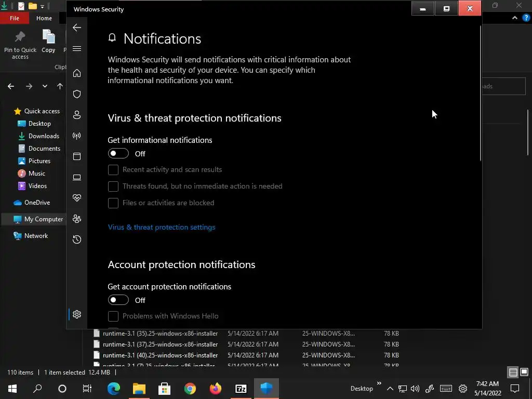The width and height of the screenshot is (532, 399).
Task: Click Copy in File Explorer ribbon
Action: click(x=48, y=42)
